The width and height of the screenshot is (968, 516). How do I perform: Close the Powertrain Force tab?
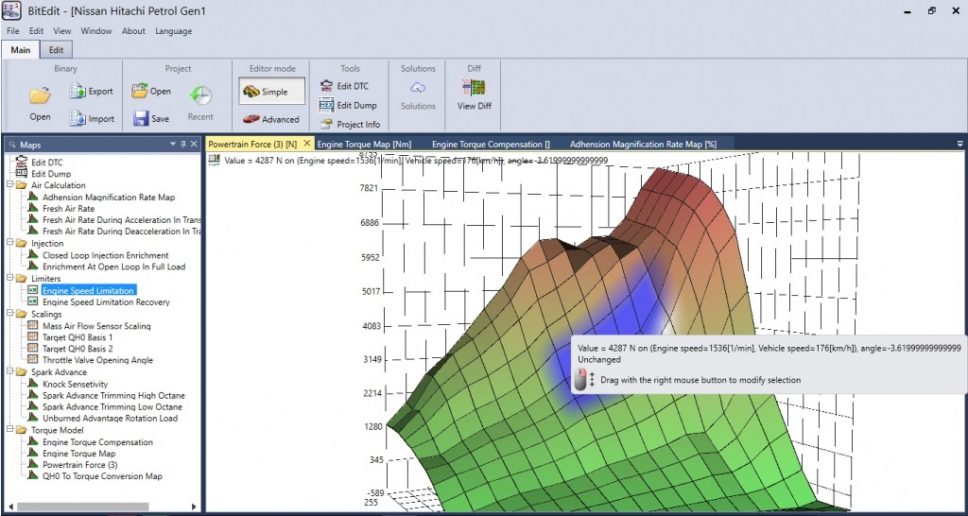pyautogui.click(x=307, y=144)
